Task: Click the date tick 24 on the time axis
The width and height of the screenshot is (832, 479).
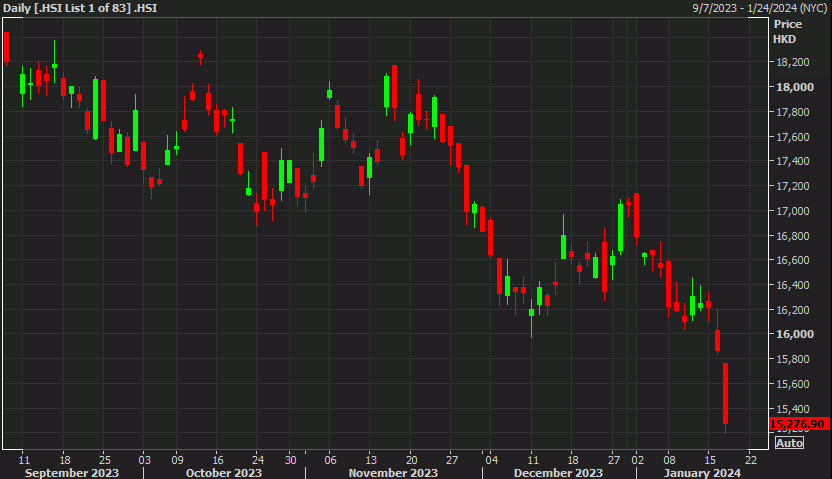Action: (x=257, y=460)
